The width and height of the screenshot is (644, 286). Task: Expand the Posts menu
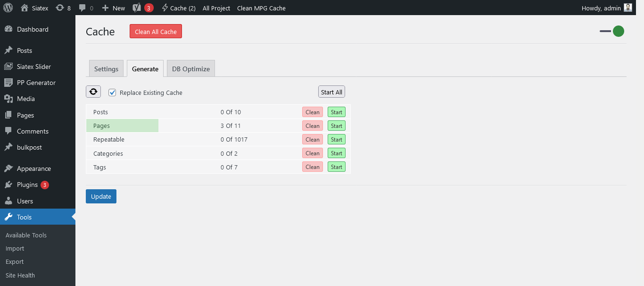tap(25, 50)
